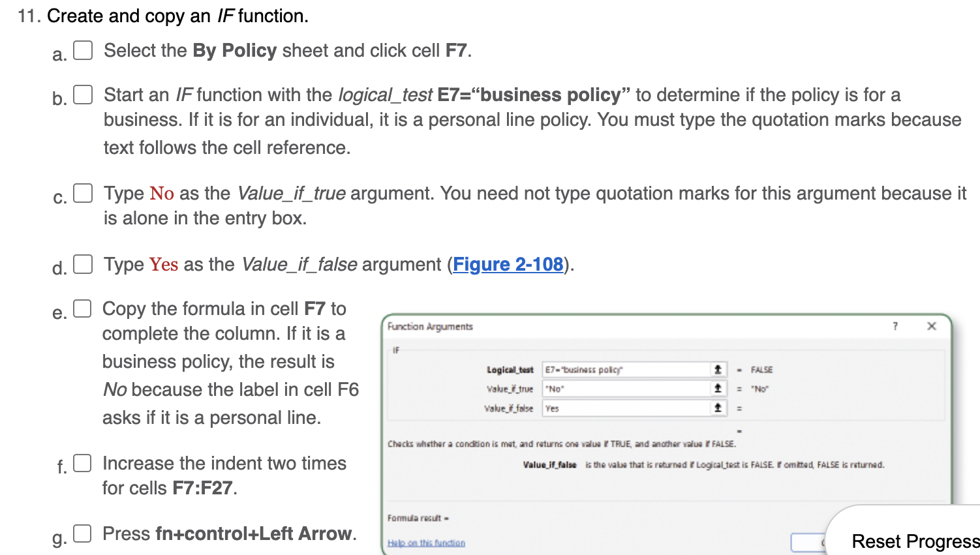Mark step g as complete
The width and height of the screenshot is (980, 555).
(x=82, y=533)
